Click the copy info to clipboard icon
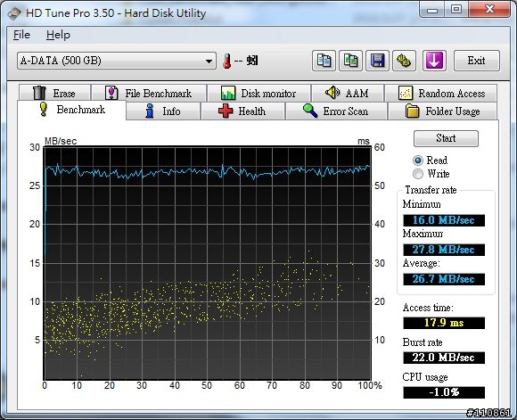This screenshot has height=420, width=517. [324, 61]
